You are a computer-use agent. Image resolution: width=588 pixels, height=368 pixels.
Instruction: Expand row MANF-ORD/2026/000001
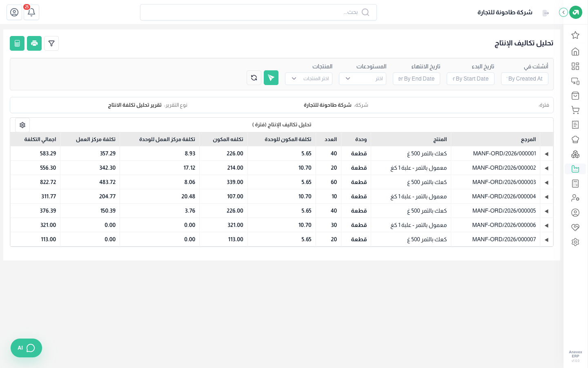point(546,154)
